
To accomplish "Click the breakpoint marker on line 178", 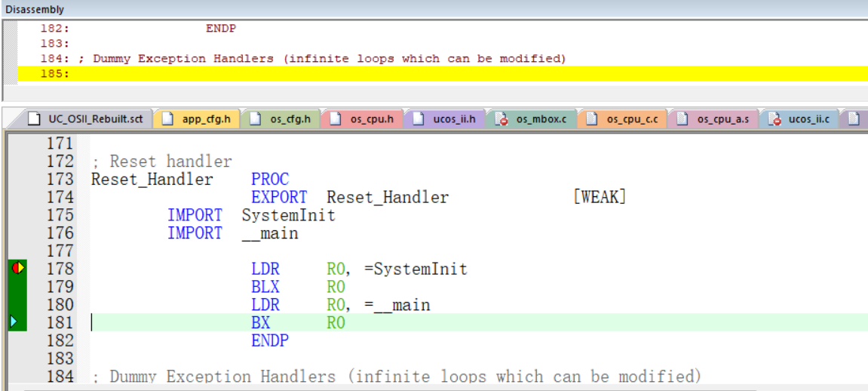I will (x=18, y=268).
